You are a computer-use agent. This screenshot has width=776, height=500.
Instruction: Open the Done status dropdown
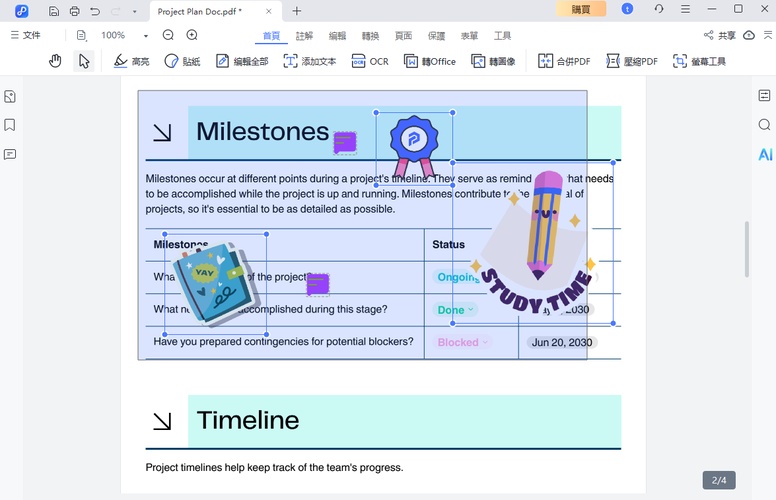coord(455,310)
